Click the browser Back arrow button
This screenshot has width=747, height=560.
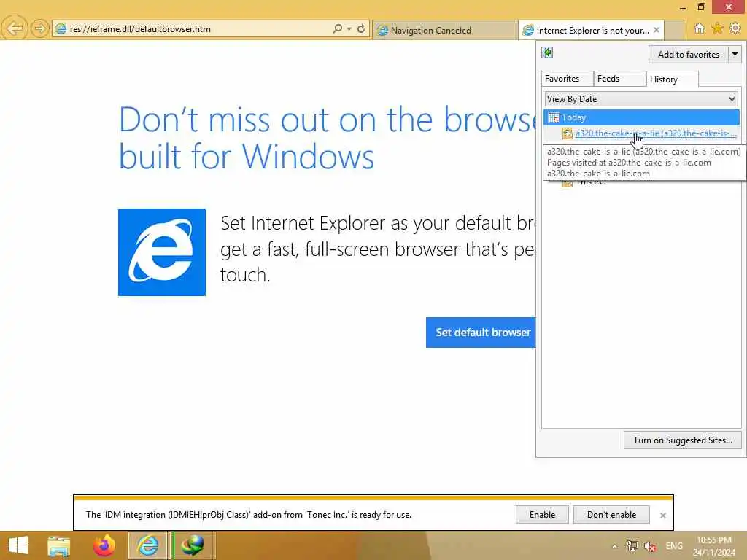[x=15, y=28]
